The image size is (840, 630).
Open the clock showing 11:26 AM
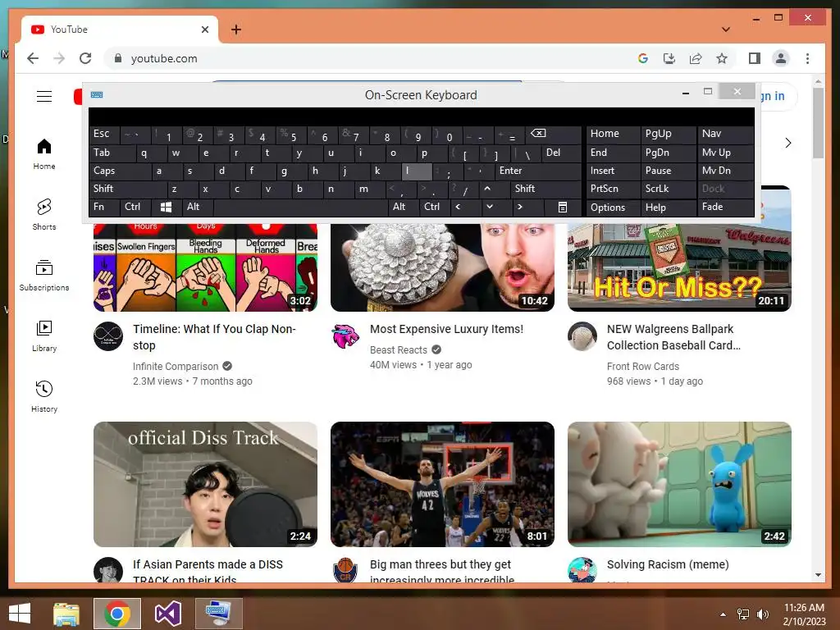point(804,614)
